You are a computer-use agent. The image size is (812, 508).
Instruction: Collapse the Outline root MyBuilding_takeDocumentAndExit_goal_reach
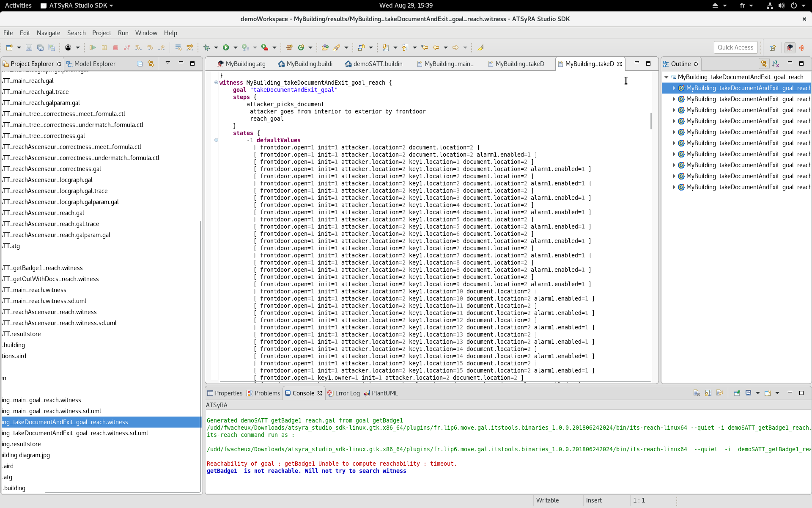pos(667,77)
